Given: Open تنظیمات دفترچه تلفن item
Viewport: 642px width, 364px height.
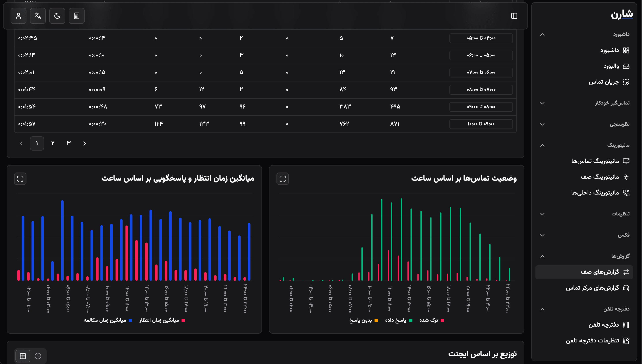Looking at the screenshot, I should [584, 341].
